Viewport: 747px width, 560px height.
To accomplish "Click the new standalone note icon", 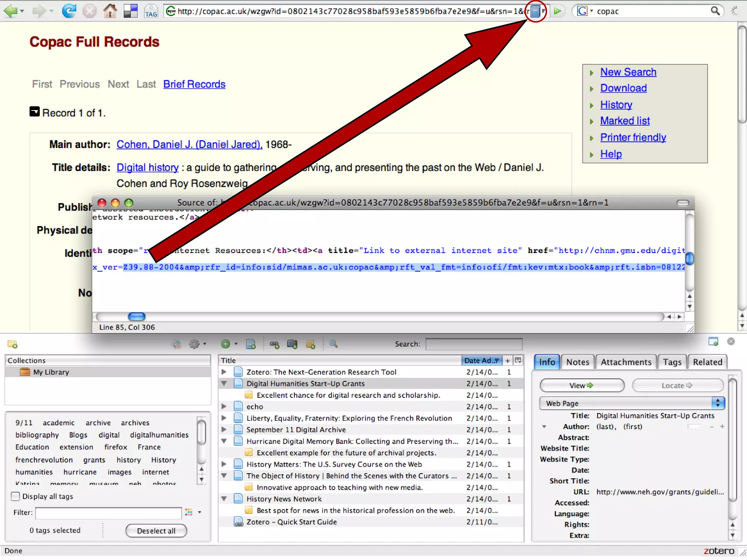I will pyautogui.click(x=310, y=344).
